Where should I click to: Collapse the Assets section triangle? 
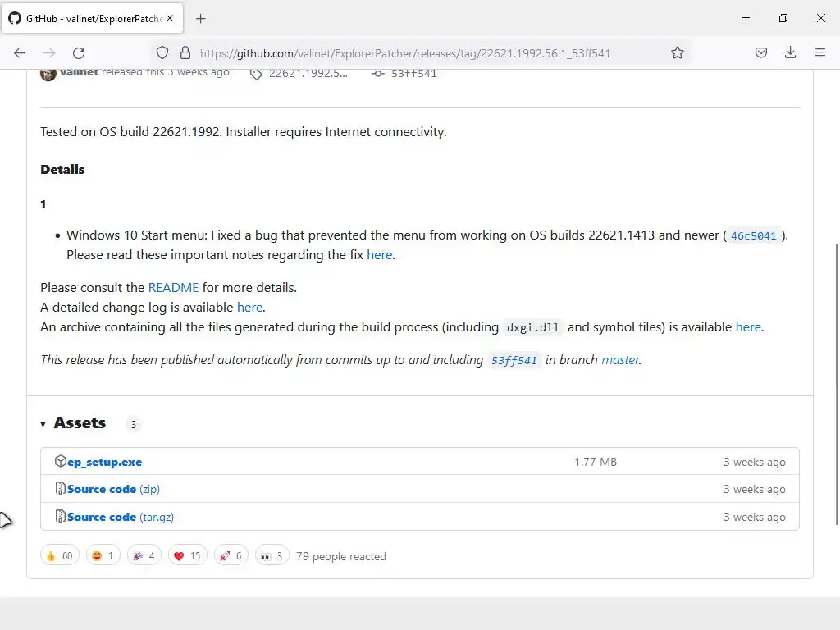(x=43, y=424)
